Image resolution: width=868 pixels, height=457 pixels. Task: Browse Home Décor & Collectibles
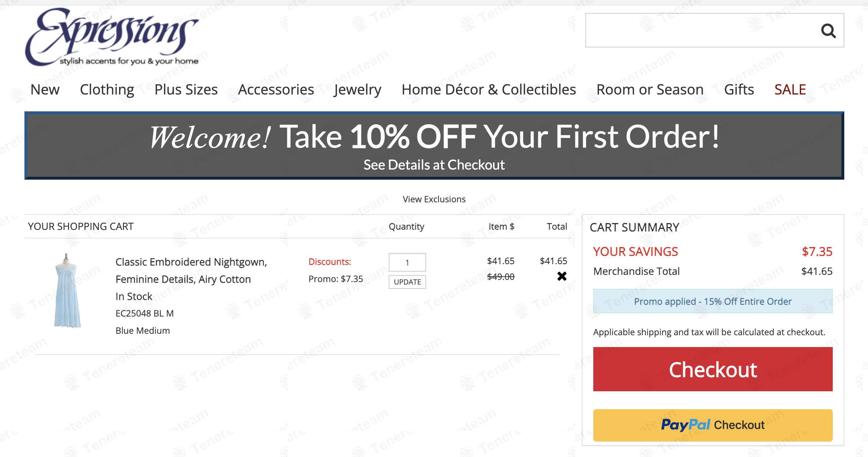[489, 90]
